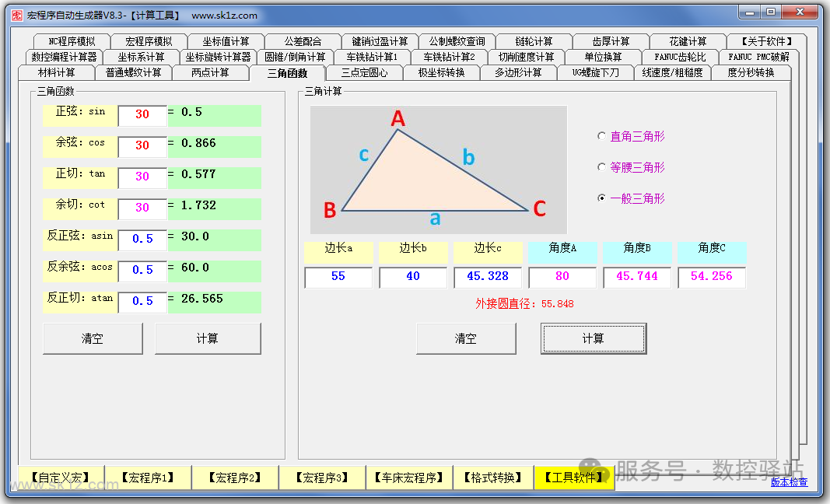Screen dimensions: 830x504
Task: Click the 边长a input field
Action: tap(338, 278)
